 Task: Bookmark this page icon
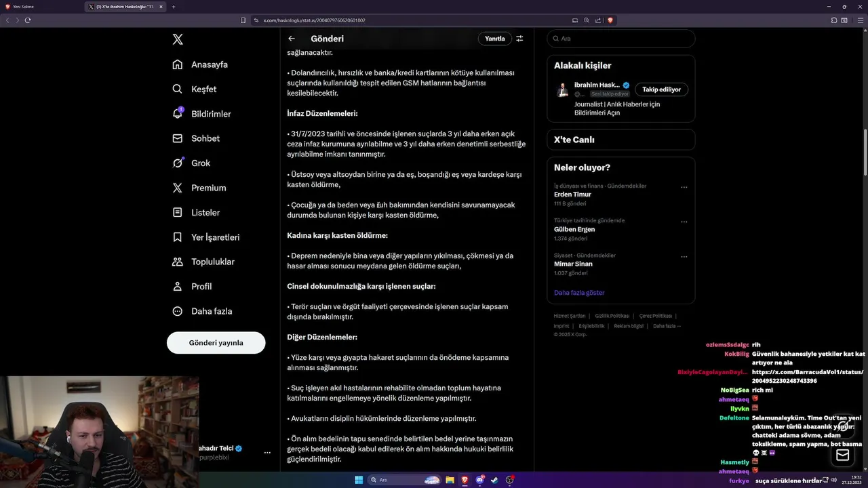(x=243, y=20)
